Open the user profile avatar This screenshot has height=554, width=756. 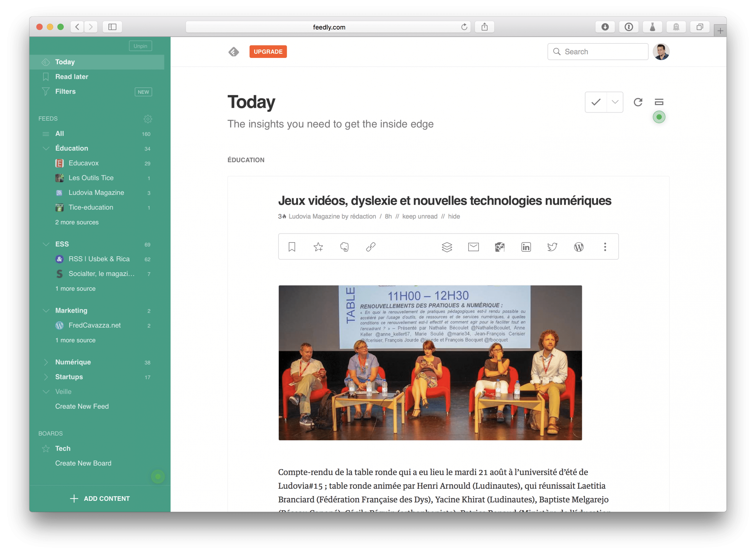[661, 52]
